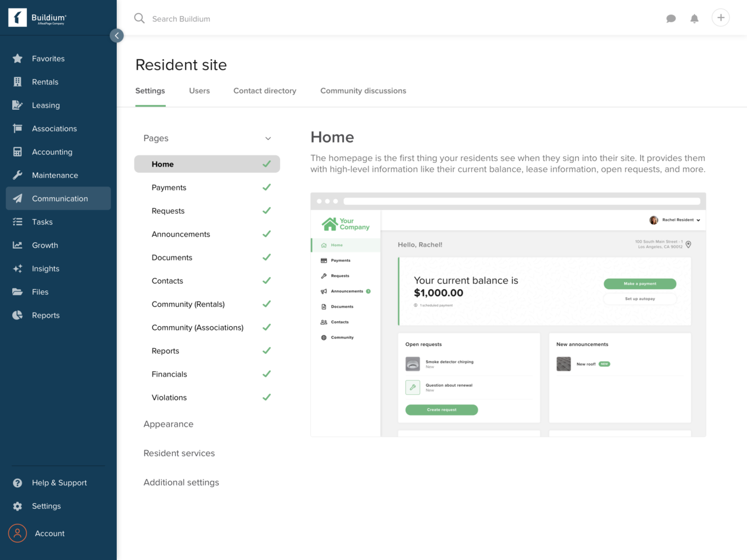Image resolution: width=747 pixels, height=560 pixels.
Task: Click the Favorites star in the sidebar
Action: tap(17, 58)
